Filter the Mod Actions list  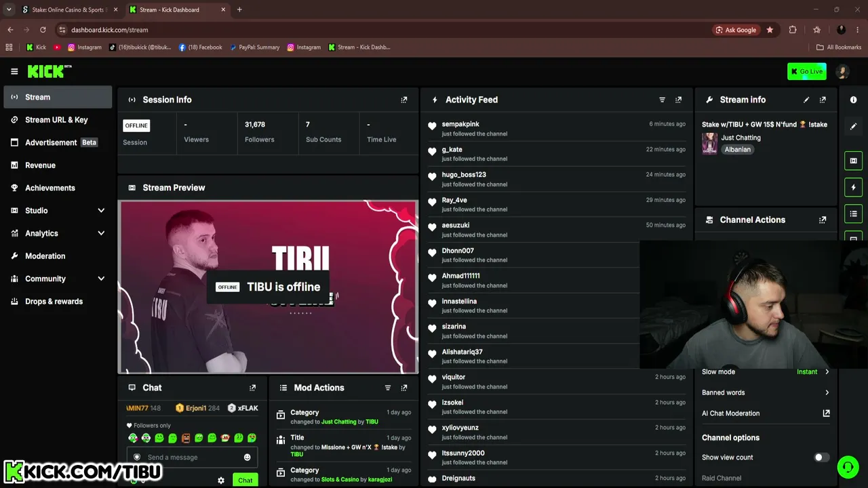[x=388, y=388]
